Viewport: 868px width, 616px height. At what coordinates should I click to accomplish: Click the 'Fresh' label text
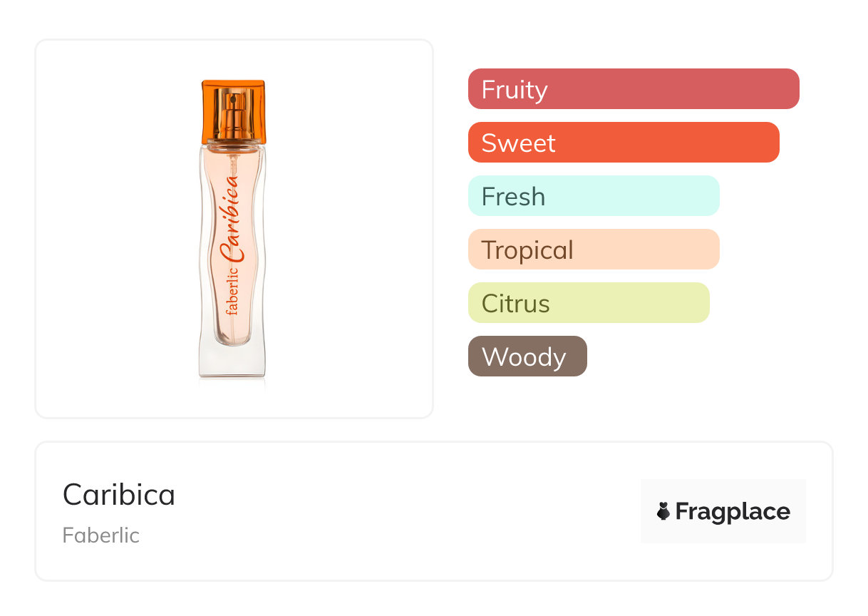point(513,197)
